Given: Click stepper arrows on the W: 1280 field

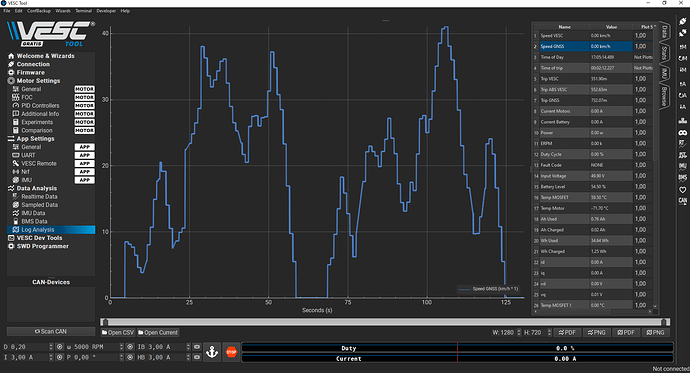Looking at the screenshot, I should pos(519,333).
